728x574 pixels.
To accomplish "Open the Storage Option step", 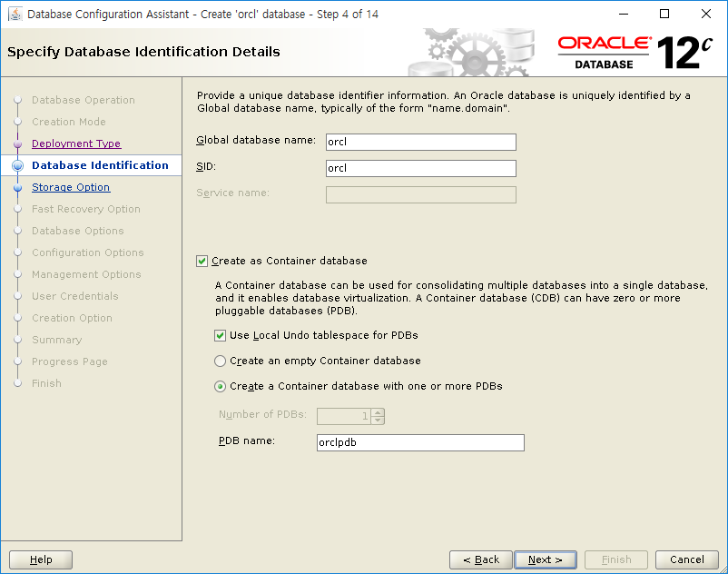I will tap(71, 187).
